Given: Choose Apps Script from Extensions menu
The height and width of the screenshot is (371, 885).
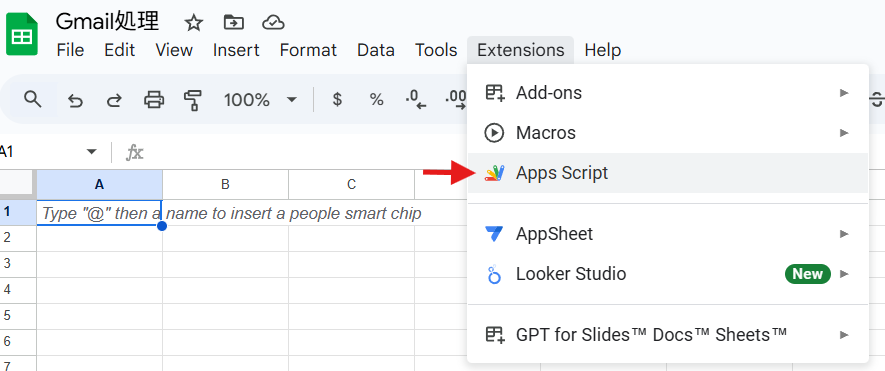Looking at the screenshot, I should [668, 173].
